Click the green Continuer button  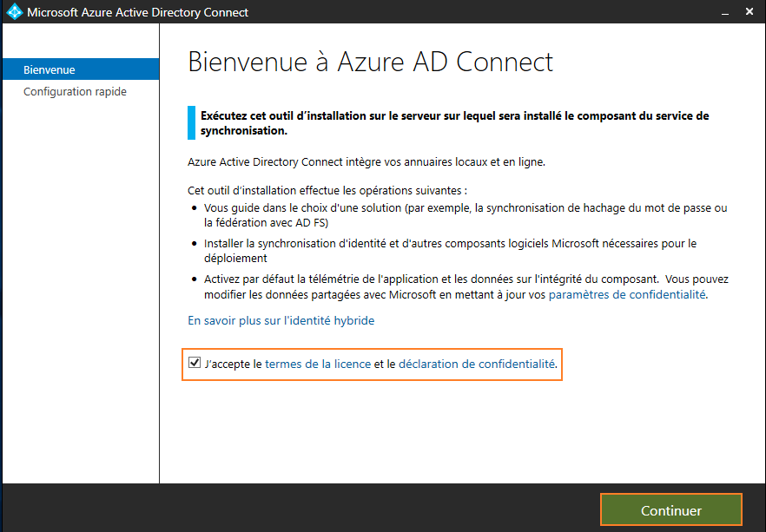(x=670, y=510)
